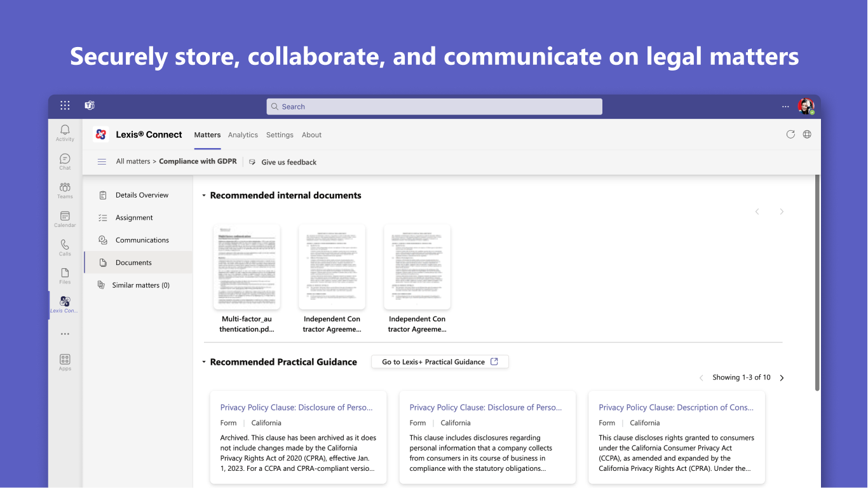
Task: Open Teams section in the rail
Action: (x=65, y=190)
